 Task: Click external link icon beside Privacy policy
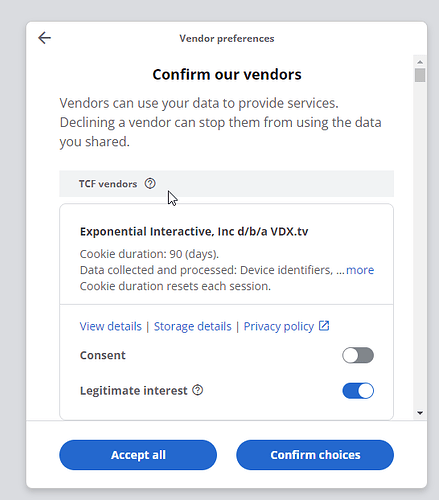click(324, 326)
